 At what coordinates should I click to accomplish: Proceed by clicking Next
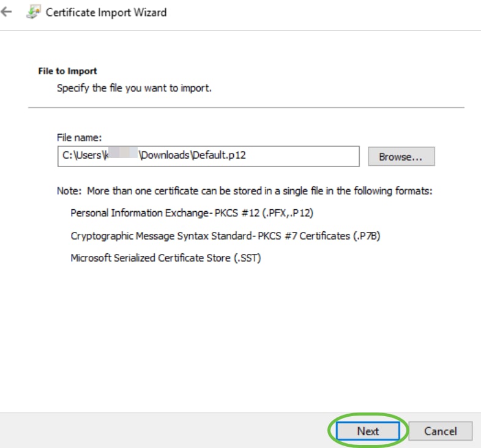pyautogui.click(x=368, y=431)
